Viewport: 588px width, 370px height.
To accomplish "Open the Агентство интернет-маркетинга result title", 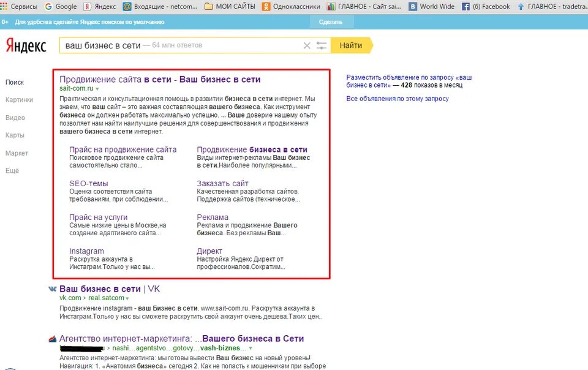I will tap(181, 339).
